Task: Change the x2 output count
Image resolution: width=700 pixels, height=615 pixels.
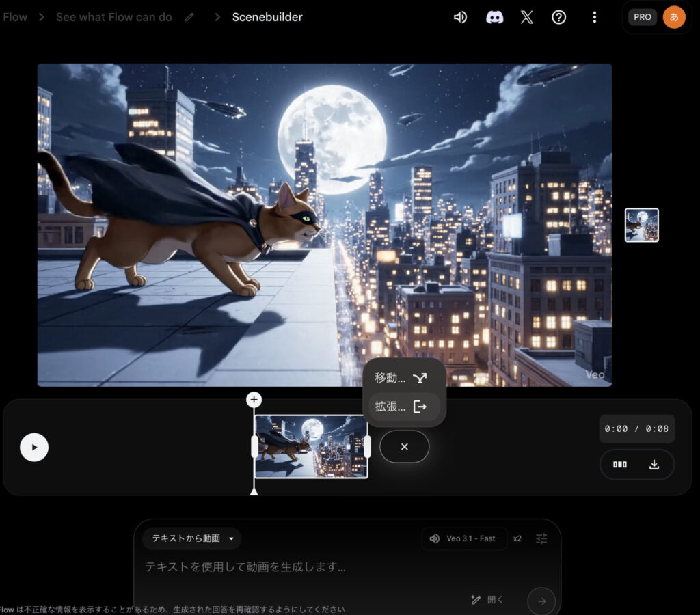Action: pyautogui.click(x=517, y=538)
